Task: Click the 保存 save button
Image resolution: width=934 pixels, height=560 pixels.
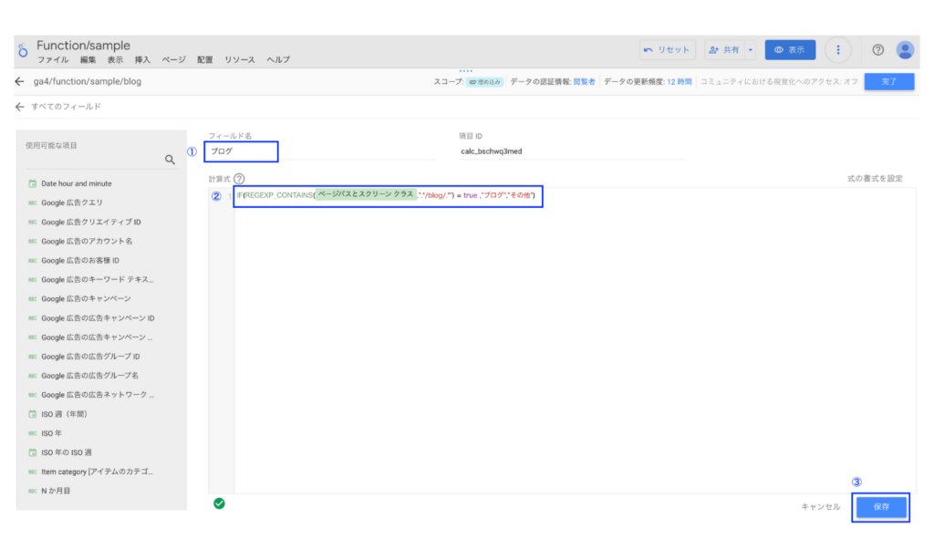Action: (881, 507)
